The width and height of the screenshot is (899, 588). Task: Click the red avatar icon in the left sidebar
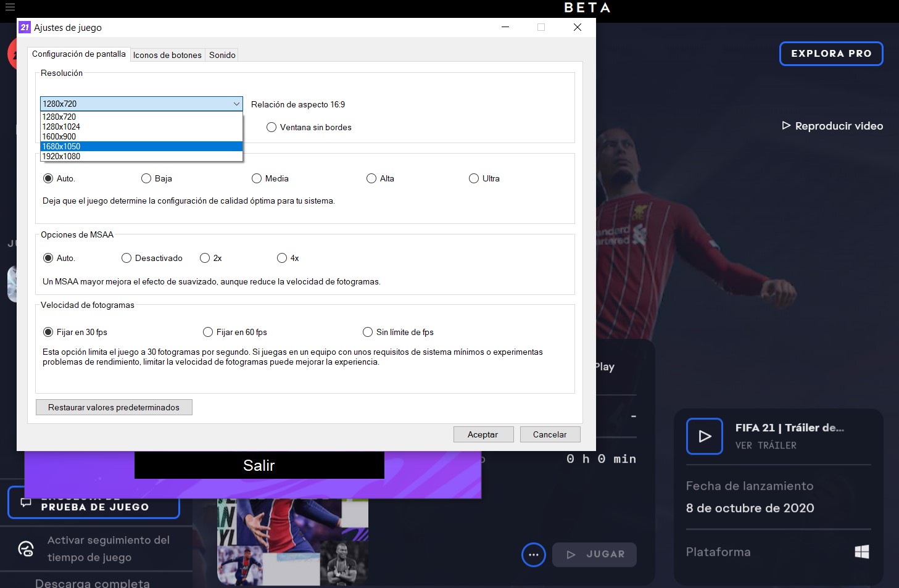tap(11, 54)
